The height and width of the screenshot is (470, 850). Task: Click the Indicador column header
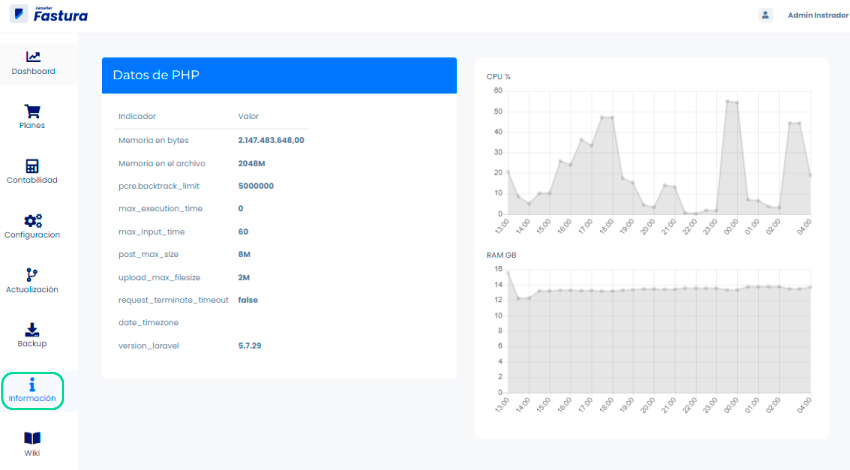pyautogui.click(x=137, y=116)
